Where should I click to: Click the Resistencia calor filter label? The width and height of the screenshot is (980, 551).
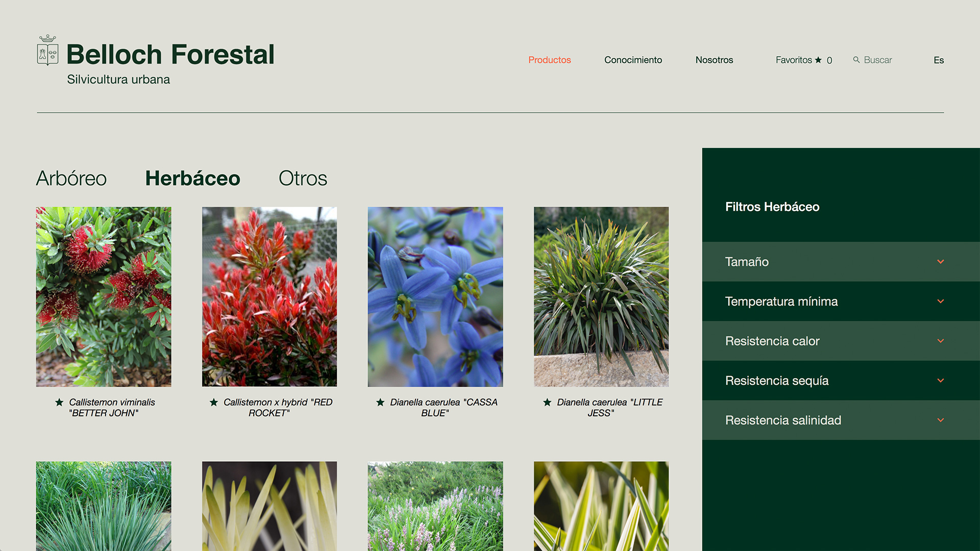pyautogui.click(x=772, y=341)
